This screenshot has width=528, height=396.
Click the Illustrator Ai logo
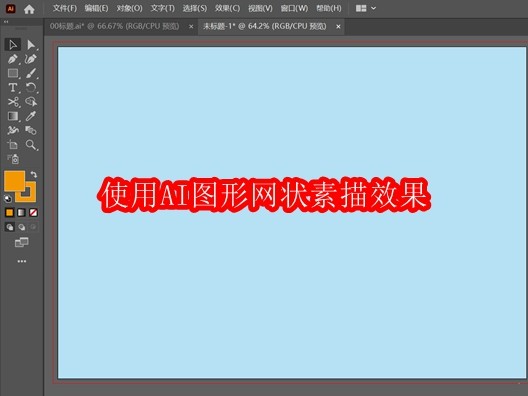pyautogui.click(x=10, y=9)
